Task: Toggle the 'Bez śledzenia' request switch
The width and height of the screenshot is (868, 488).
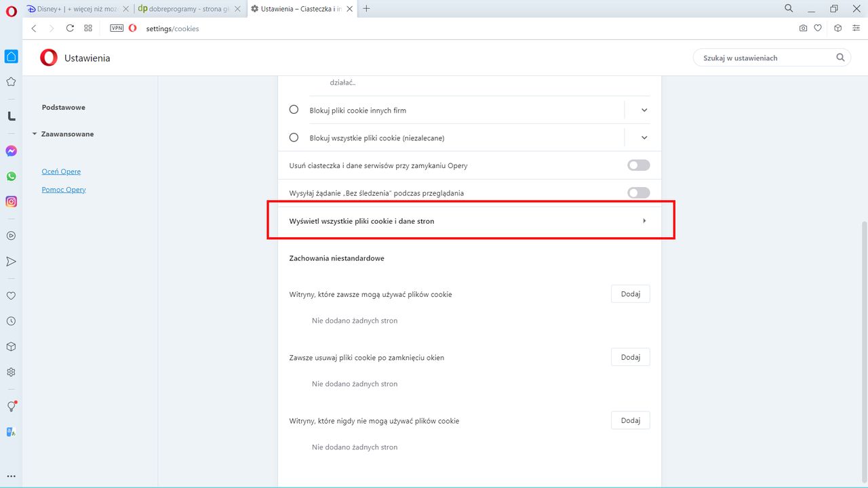Action: (639, 193)
